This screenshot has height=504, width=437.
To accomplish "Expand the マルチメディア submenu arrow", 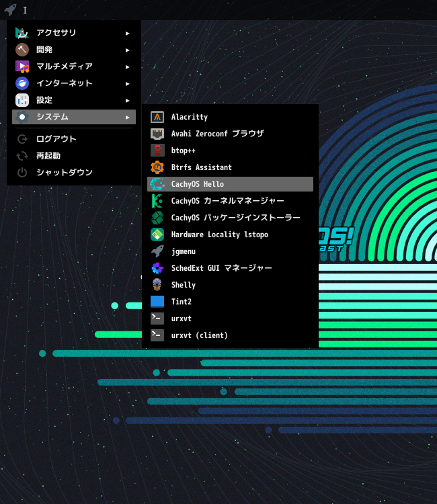I will coord(128,67).
